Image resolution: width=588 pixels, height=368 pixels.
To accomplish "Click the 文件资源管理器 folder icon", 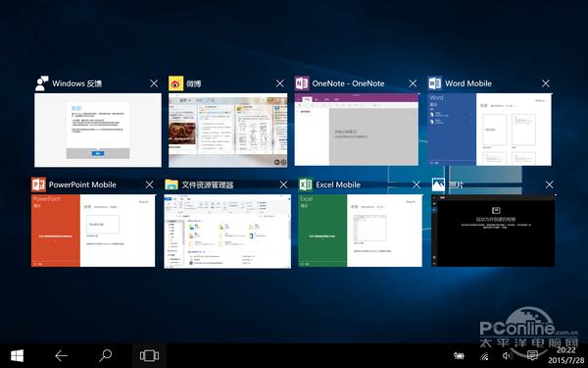I will pos(171,184).
